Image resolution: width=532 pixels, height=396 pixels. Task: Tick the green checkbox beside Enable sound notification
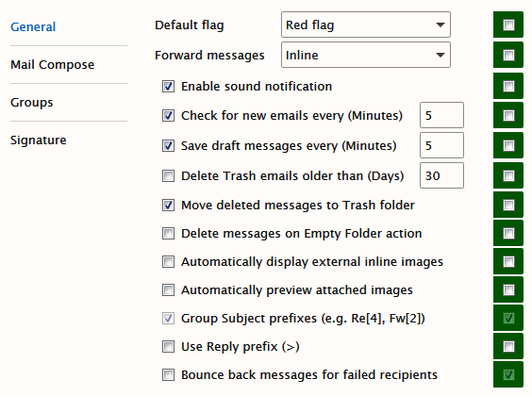508,86
